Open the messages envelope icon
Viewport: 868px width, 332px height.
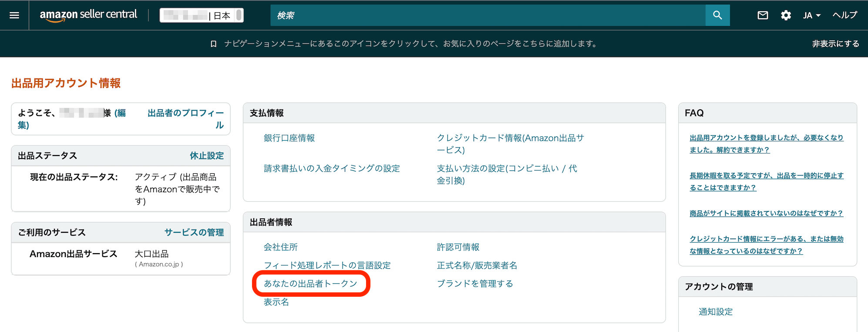(x=763, y=15)
